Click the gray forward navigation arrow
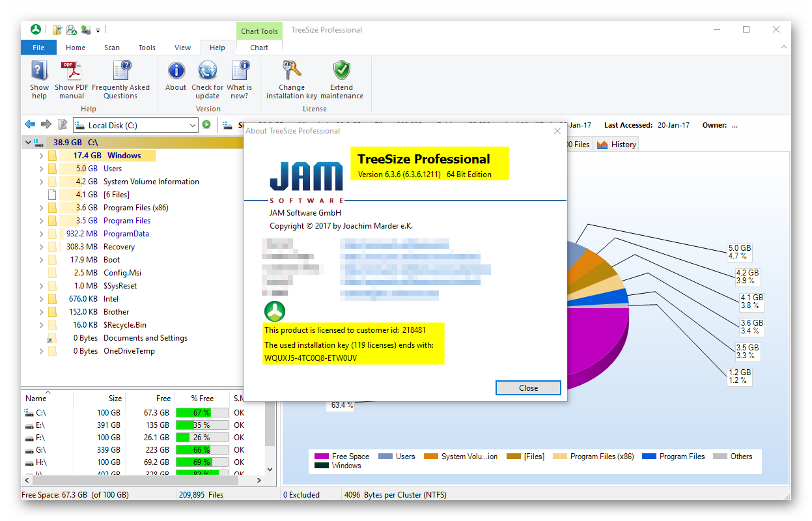The width and height of the screenshot is (812, 521). tap(46, 124)
